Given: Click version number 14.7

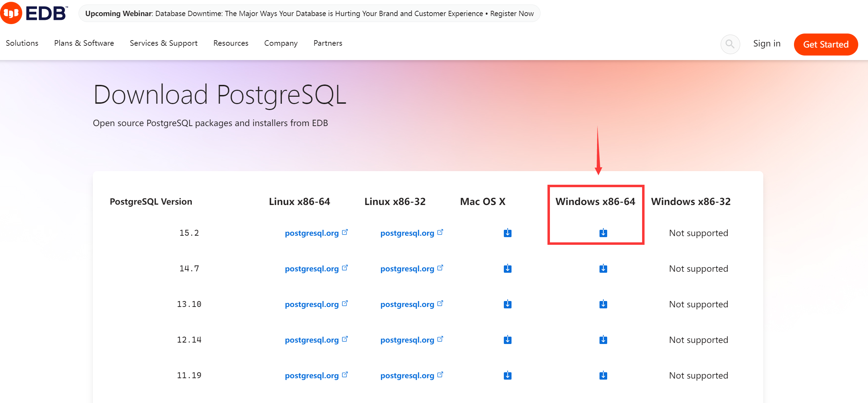Looking at the screenshot, I should tap(189, 269).
